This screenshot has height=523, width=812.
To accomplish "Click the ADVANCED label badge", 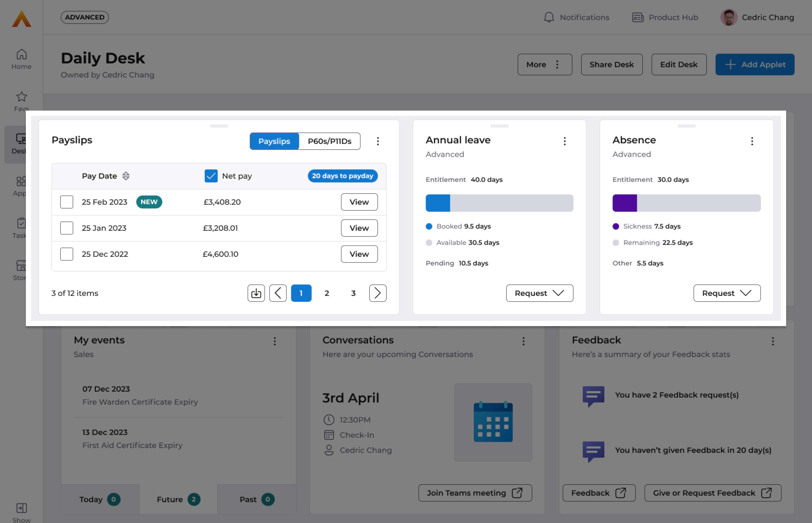I will [x=85, y=17].
